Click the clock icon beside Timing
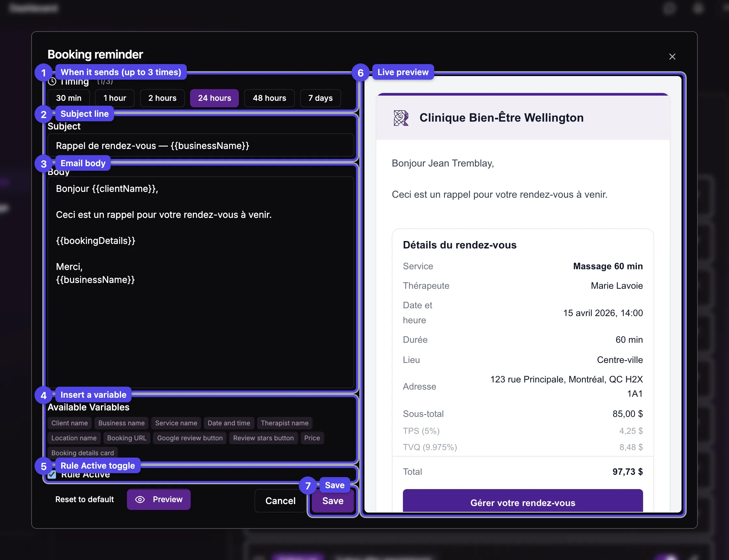 (x=52, y=81)
